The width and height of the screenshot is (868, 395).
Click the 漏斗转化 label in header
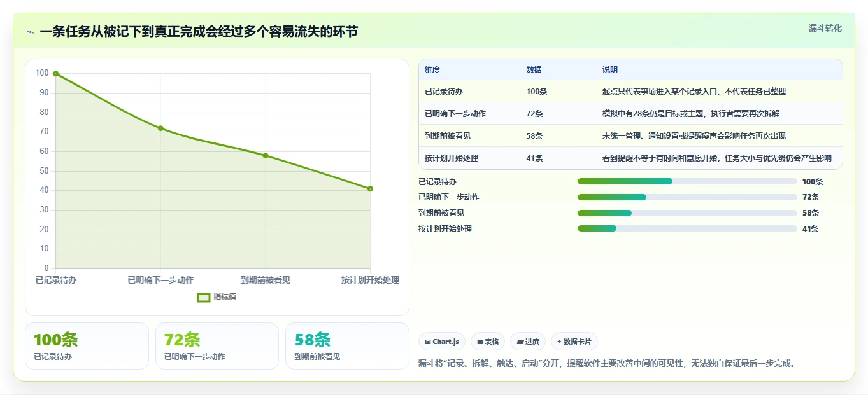(825, 28)
